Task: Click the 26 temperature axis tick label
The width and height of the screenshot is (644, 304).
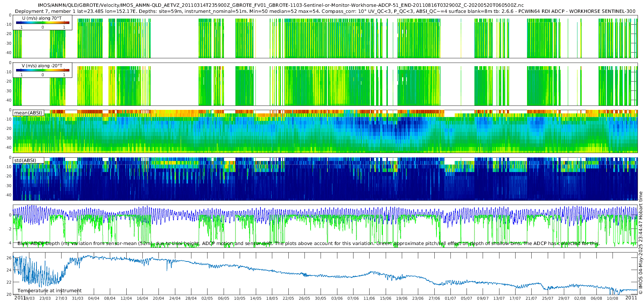Action: click(9, 258)
